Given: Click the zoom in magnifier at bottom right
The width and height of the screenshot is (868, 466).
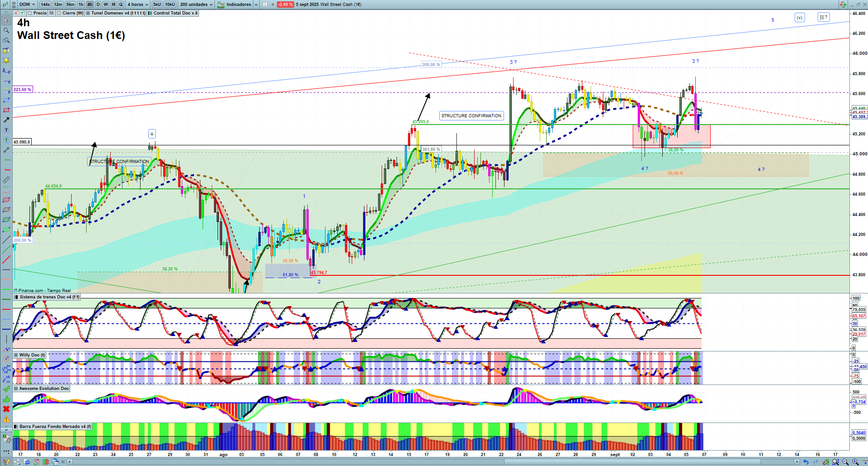Looking at the screenshot, I should pos(855,462).
